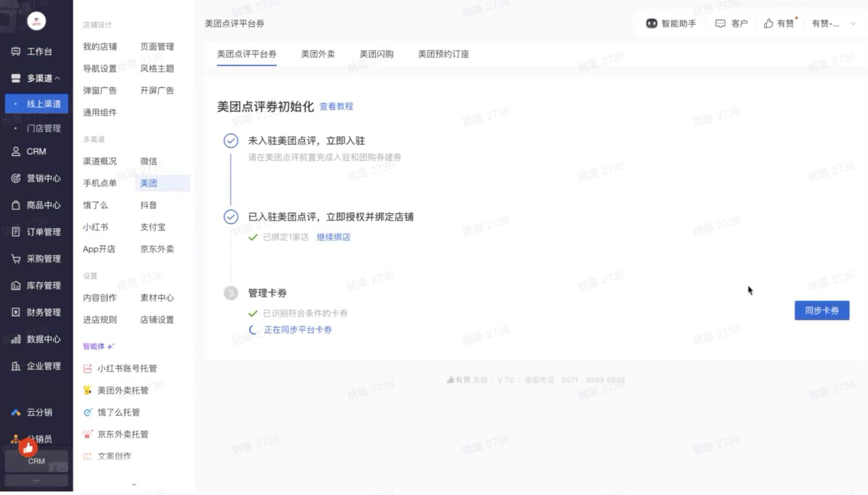Select 抖音 in the multi-channel menu
This screenshot has height=495, width=868.
pos(148,205)
